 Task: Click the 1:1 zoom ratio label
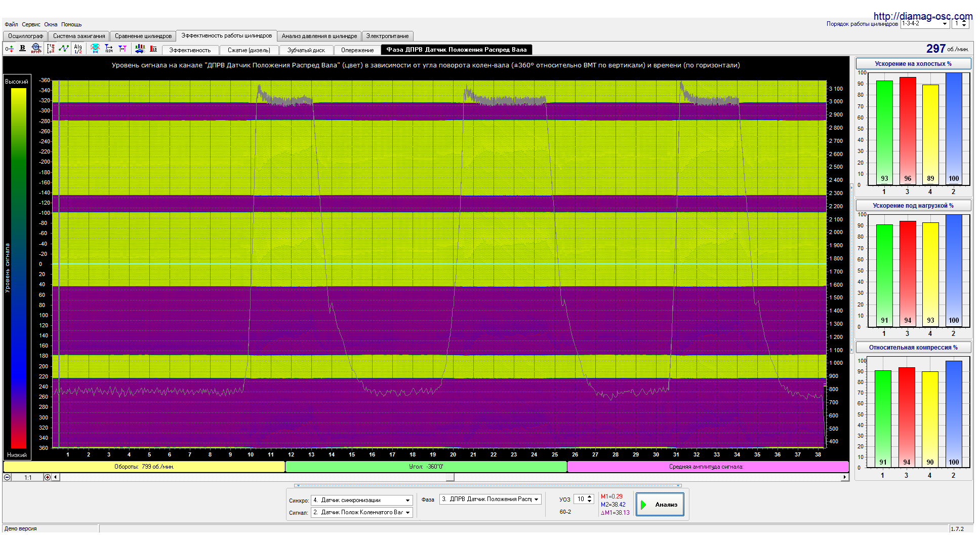coord(28,477)
